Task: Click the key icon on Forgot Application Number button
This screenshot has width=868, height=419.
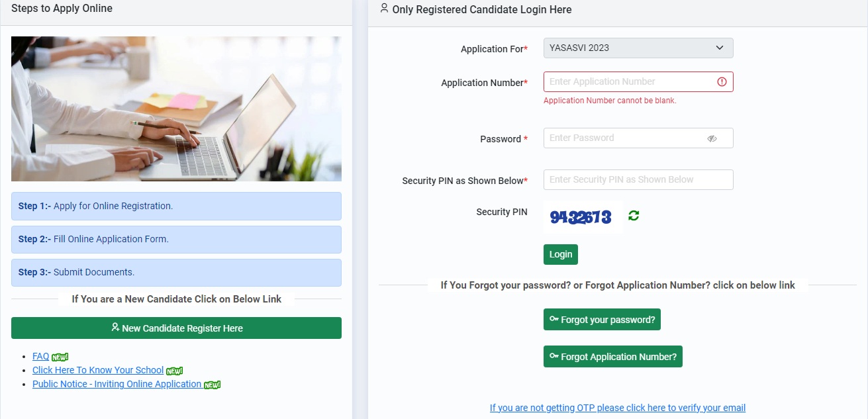Action: pyautogui.click(x=553, y=356)
